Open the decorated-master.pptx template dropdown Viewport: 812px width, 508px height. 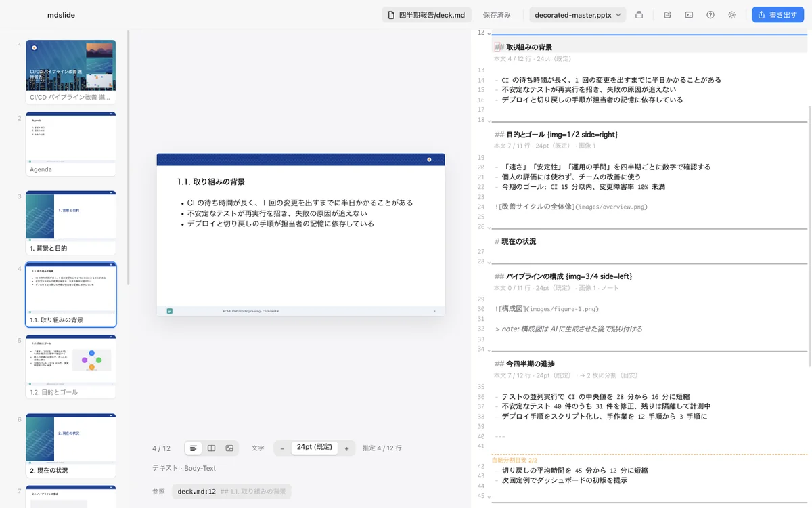click(x=578, y=15)
